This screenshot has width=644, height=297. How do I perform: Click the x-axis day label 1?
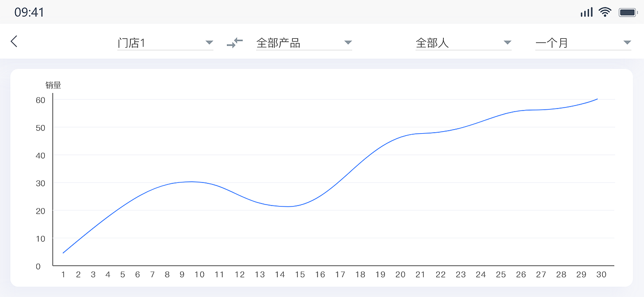pos(63,274)
